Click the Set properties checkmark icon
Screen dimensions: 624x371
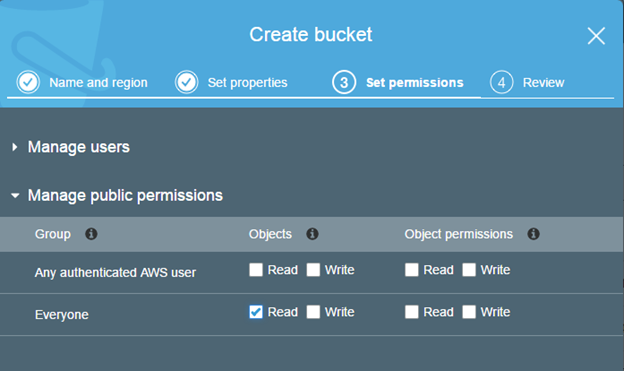click(187, 82)
